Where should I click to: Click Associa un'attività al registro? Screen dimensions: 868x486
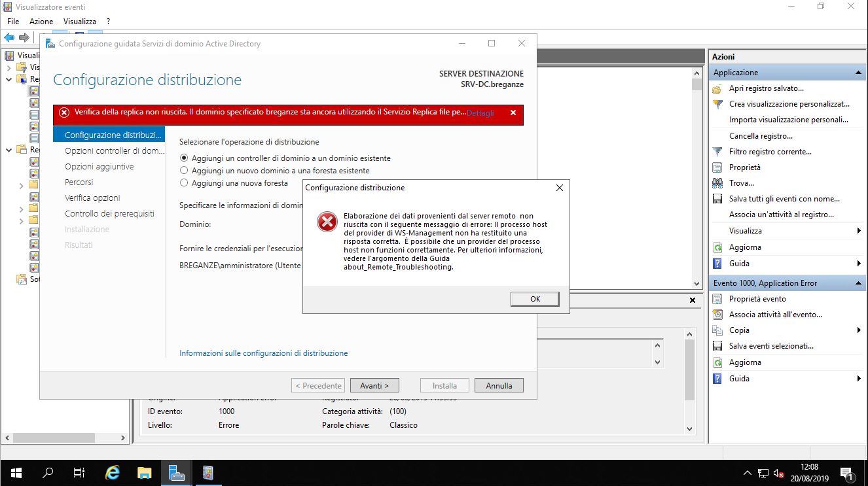coord(781,215)
